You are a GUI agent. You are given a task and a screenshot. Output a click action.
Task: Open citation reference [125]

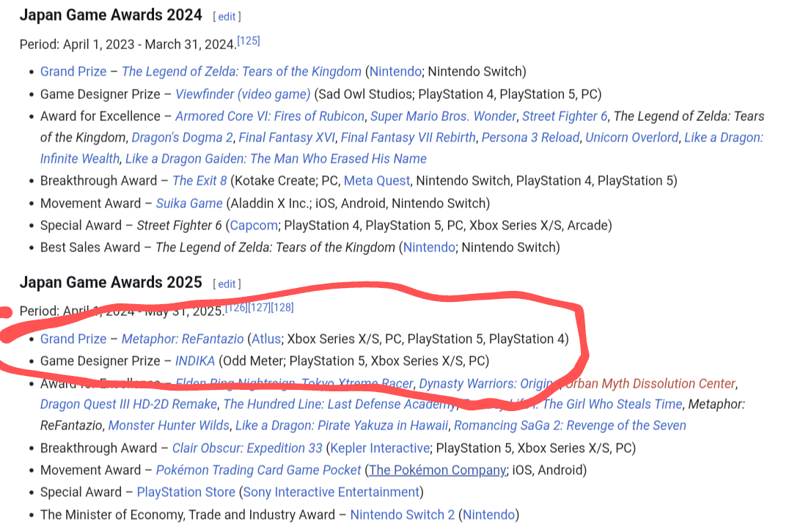(x=249, y=41)
